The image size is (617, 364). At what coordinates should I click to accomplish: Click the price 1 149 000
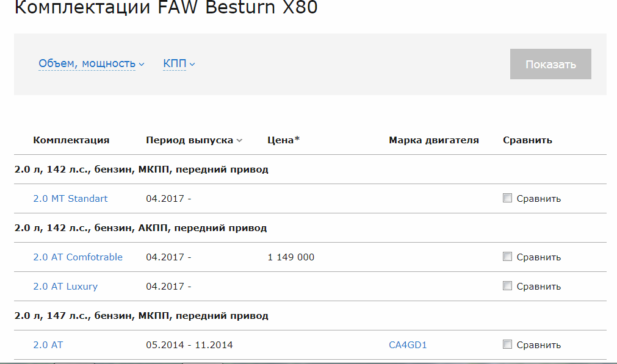290,257
